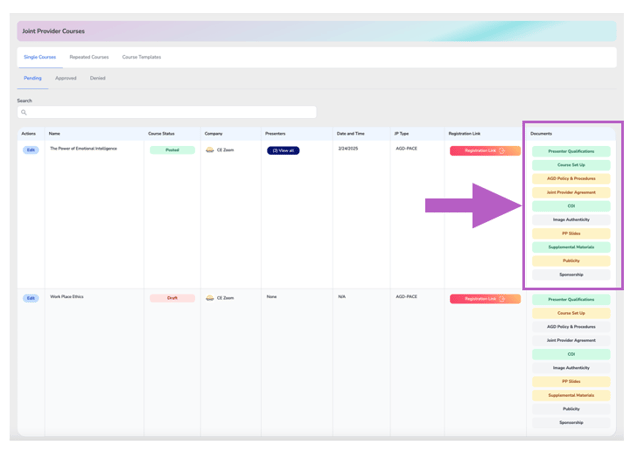The width and height of the screenshot is (637, 452).
Task: Click the Posted course status badge
Action: click(x=172, y=150)
